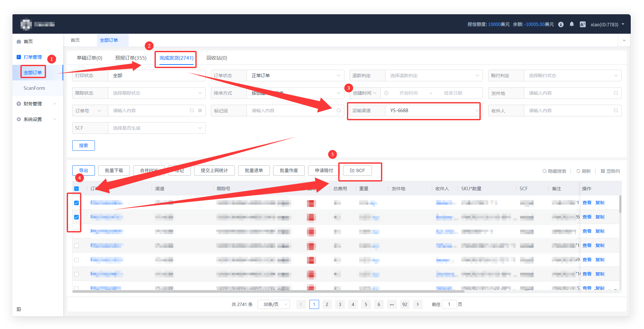This screenshot has width=644, height=329.
Task: Click the 搜索 search button
Action: [84, 146]
